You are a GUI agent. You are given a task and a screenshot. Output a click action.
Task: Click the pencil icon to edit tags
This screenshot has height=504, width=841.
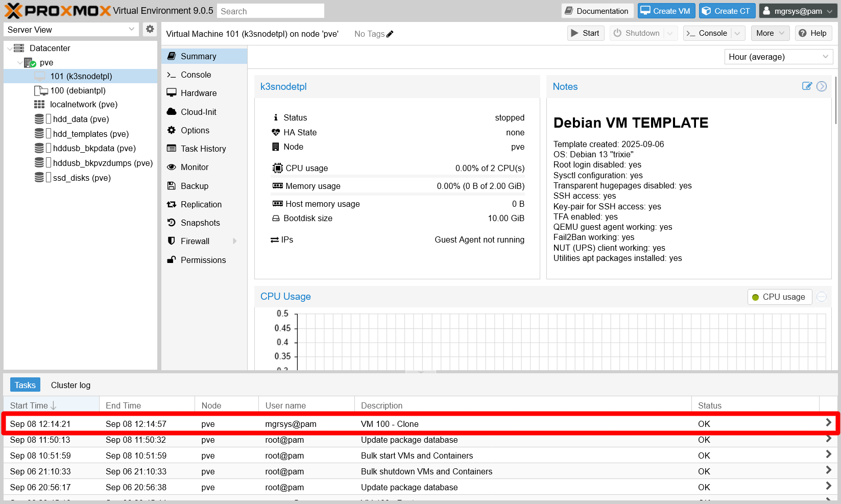(390, 34)
